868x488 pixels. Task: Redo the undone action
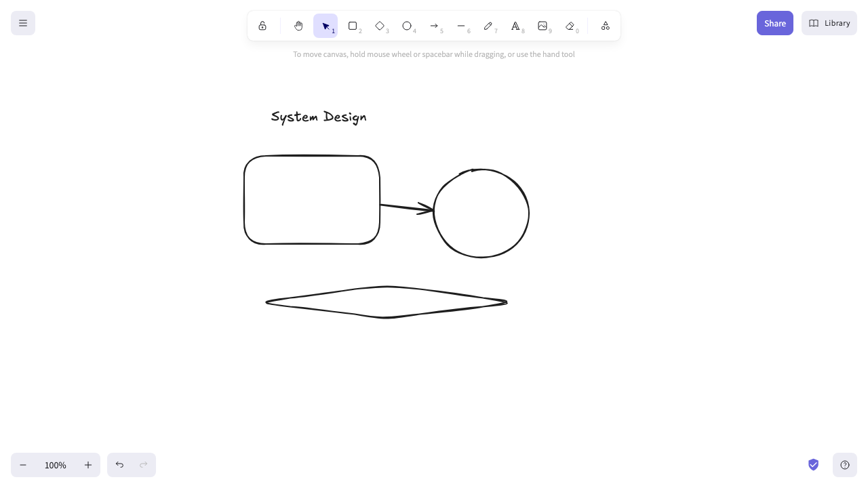[144, 465]
